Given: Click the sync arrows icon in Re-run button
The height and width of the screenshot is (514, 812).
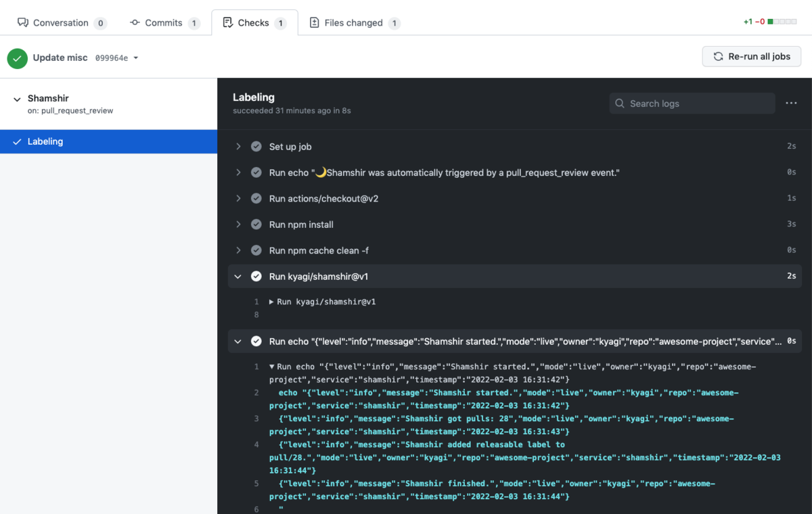Looking at the screenshot, I should (718, 57).
